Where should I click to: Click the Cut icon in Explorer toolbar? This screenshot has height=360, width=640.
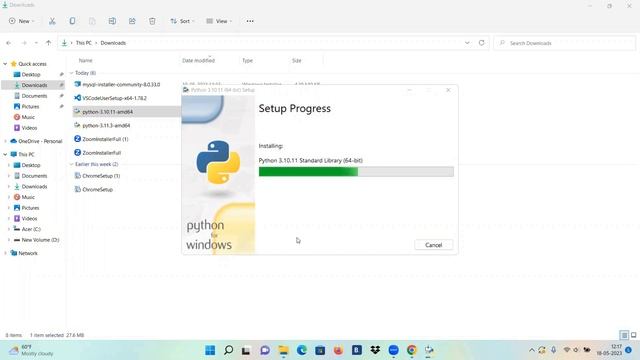click(52, 21)
